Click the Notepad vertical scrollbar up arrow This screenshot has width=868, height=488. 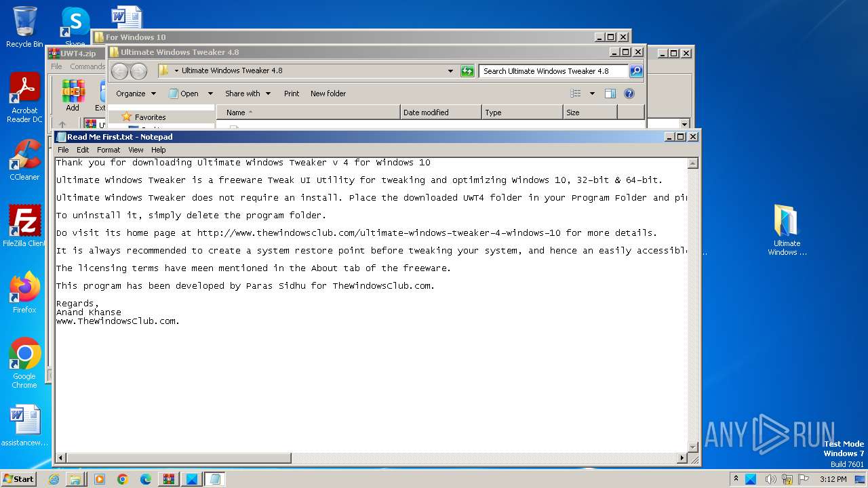coord(692,163)
